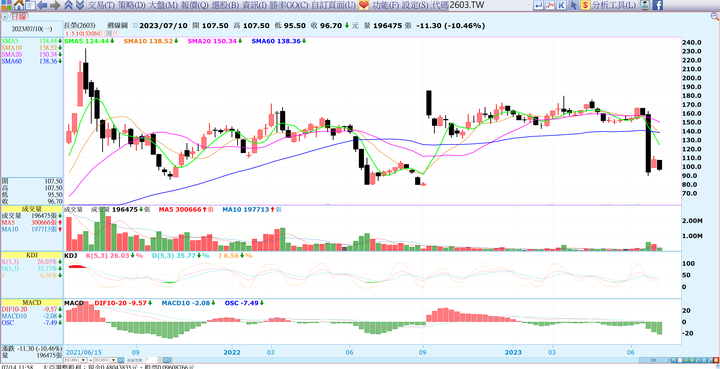Viewport: 720px width, 369px height.
Task: Select the arrow cursor tool
Action: [x=574, y=5]
